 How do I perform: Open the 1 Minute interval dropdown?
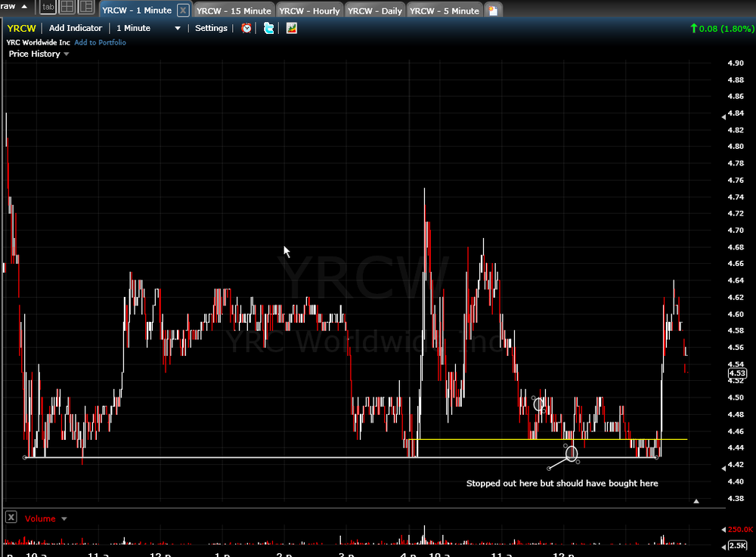(x=148, y=28)
